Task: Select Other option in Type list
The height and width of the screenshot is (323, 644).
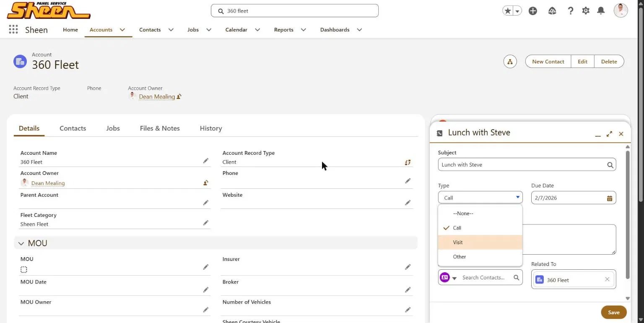Action: (480, 257)
